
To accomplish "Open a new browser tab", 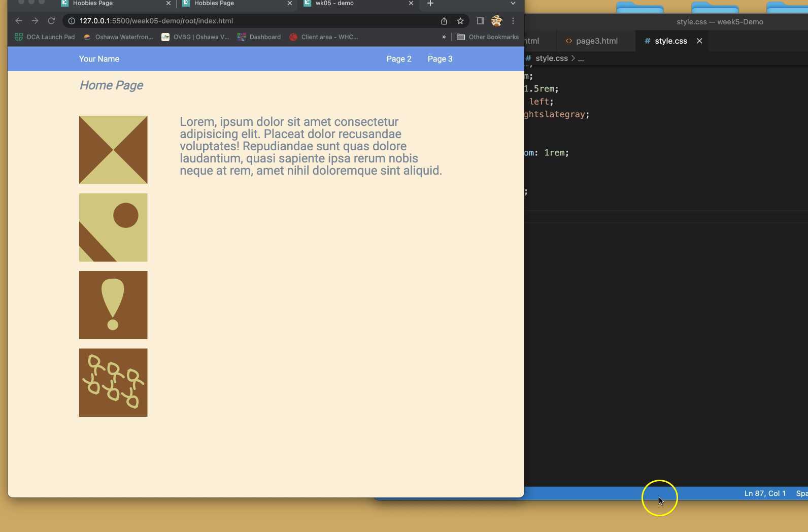I will tap(430, 4).
